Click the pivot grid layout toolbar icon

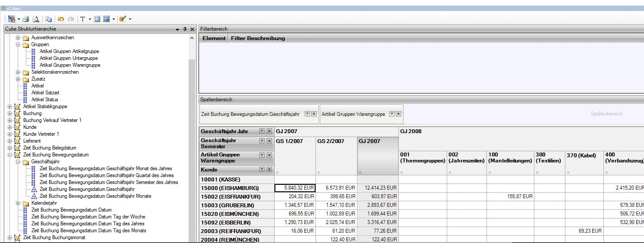tap(12, 19)
